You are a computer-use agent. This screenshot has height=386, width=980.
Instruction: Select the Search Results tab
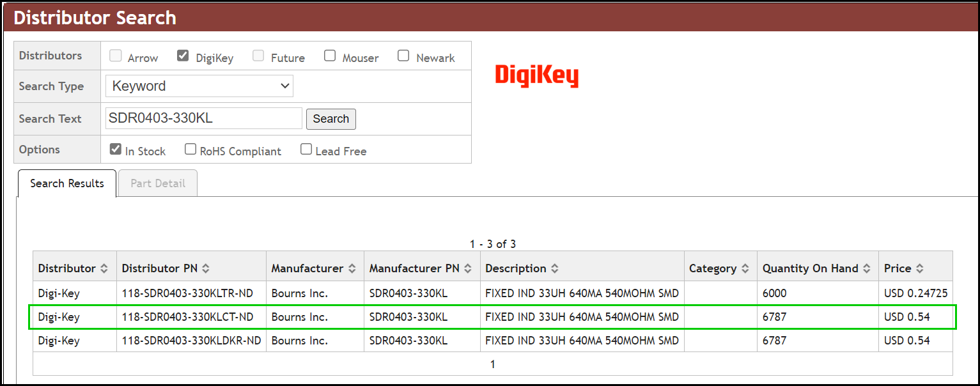click(66, 183)
